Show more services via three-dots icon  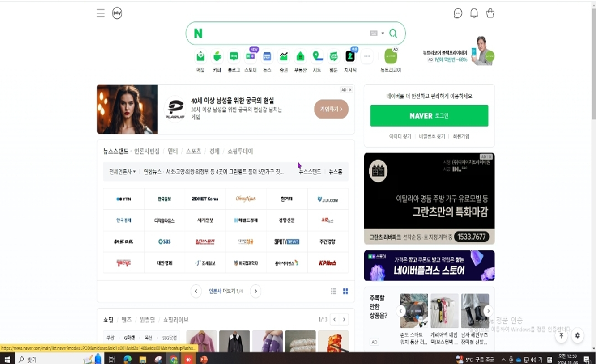pos(367,56)
